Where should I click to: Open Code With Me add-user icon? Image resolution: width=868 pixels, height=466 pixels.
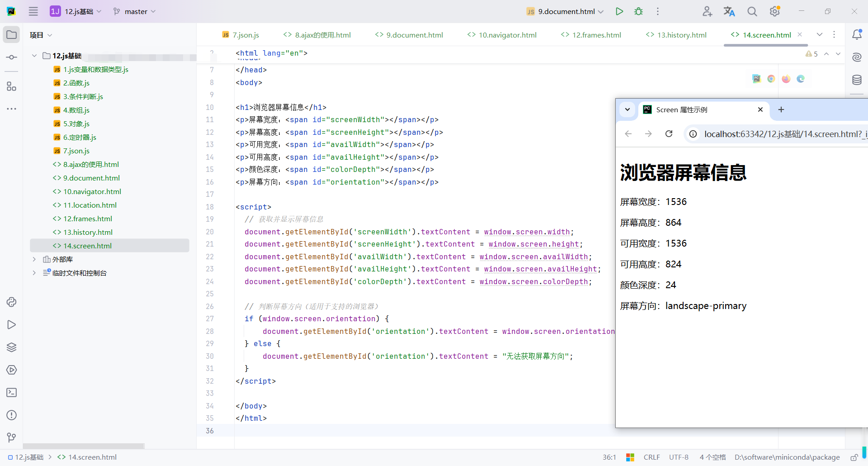point(707,11)
